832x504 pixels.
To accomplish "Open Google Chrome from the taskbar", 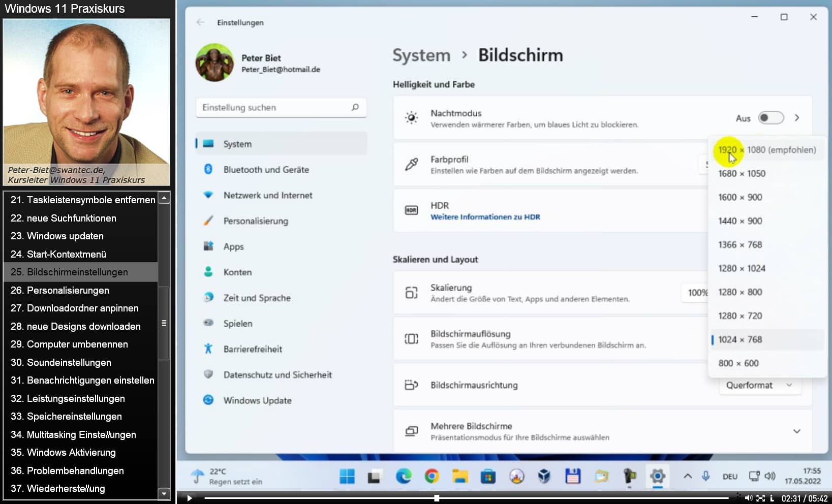I will 432,476.
